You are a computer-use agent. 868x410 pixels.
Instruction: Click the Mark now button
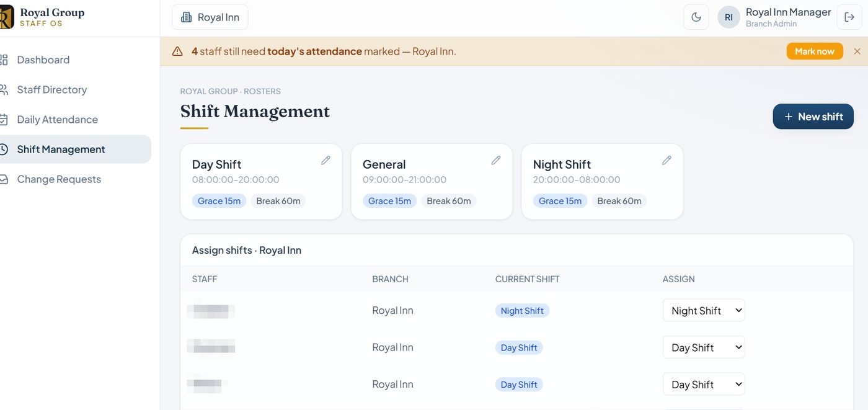click(x=815, y=51)
